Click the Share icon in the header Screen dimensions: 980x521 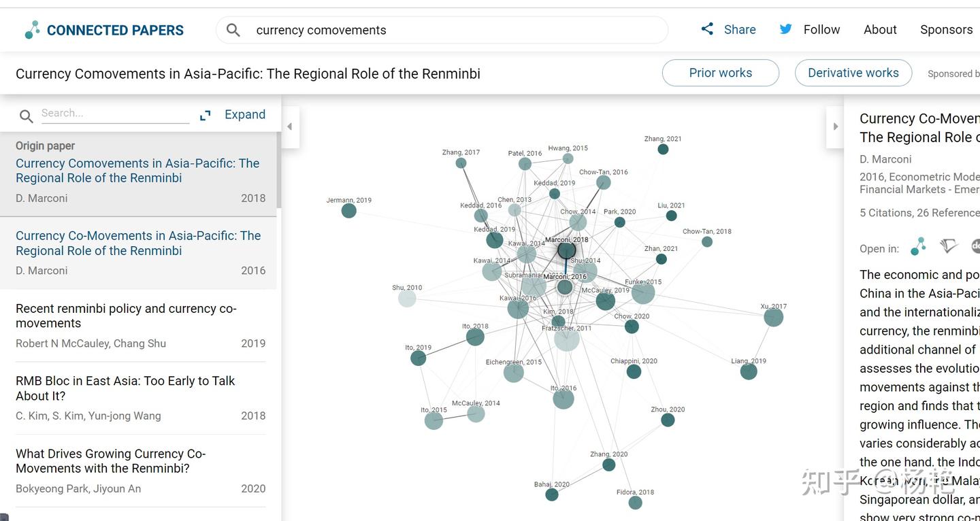click(708, 29)
